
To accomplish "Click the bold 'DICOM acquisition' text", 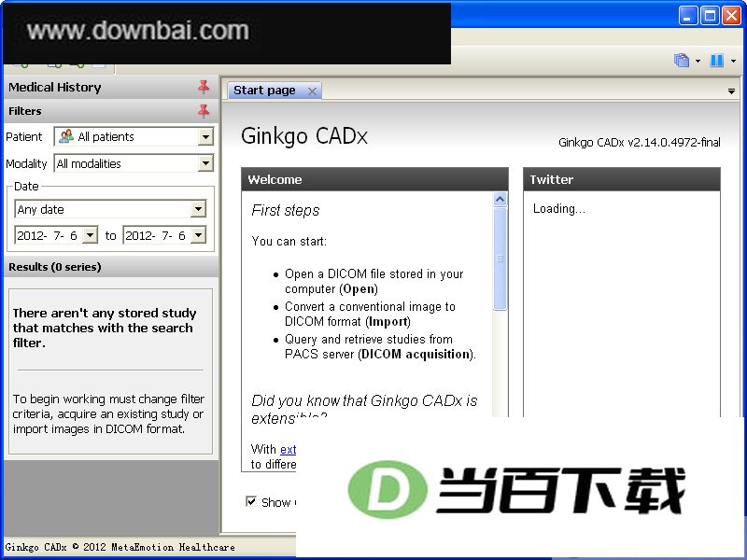I will click(x=416, y=355).
